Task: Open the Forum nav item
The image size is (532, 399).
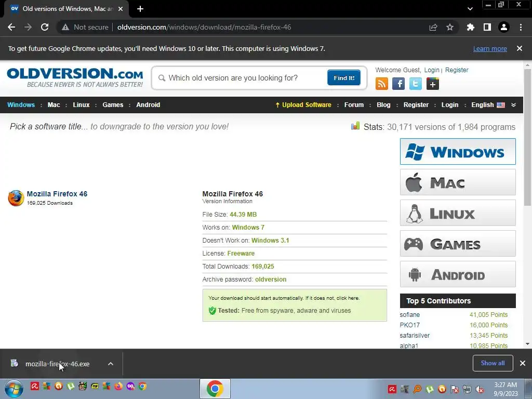Action: pos(354,105)
